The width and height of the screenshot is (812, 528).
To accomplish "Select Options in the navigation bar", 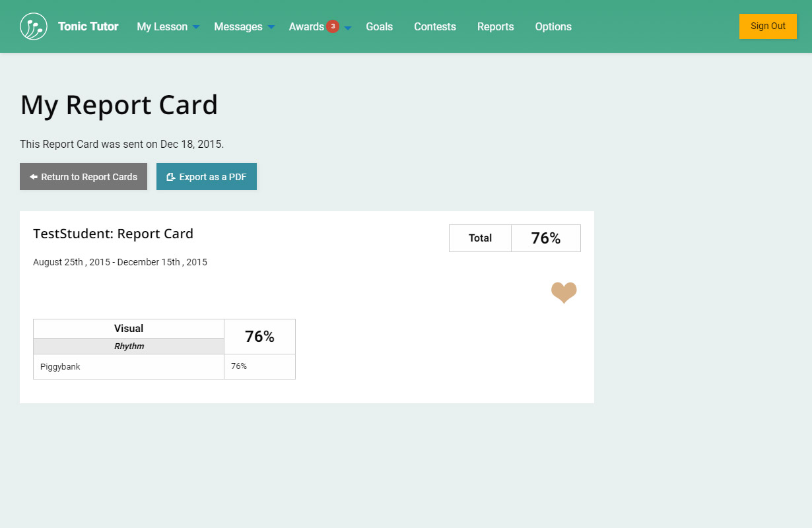I will (553, 26).
